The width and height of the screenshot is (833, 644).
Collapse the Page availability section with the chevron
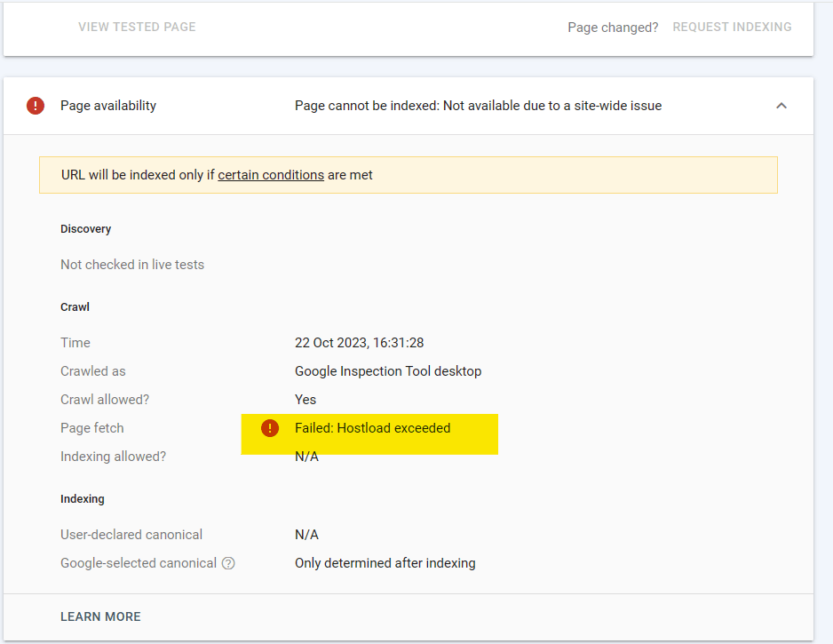[x=781, y=106]
